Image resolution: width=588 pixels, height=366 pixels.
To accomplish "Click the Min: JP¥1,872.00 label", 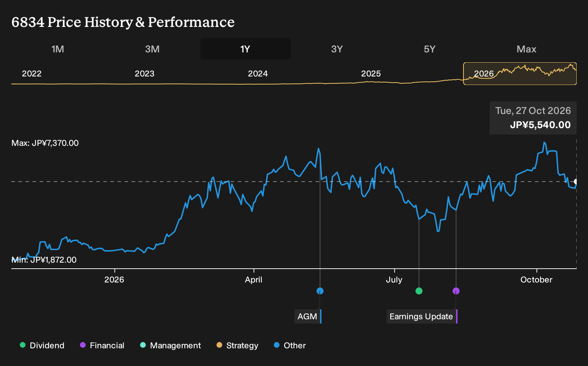I will [44, 260].
